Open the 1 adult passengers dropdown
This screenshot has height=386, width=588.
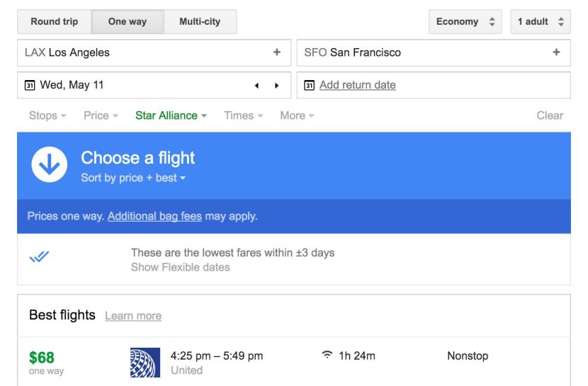[x=541, y=22]
